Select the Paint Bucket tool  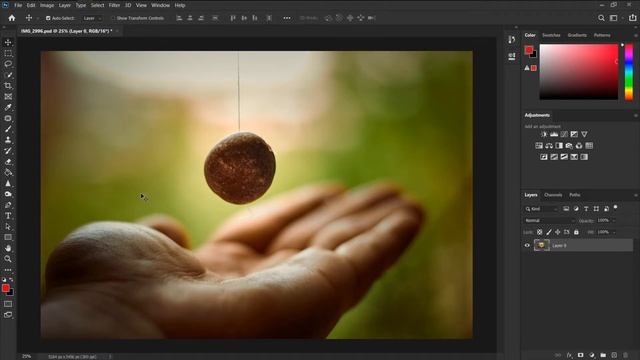click(8, 172)
